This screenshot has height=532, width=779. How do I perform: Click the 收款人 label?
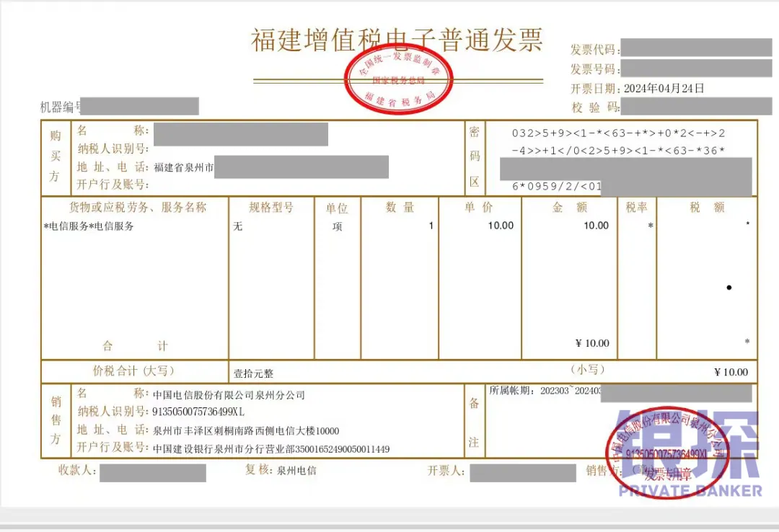click(77, 470)
